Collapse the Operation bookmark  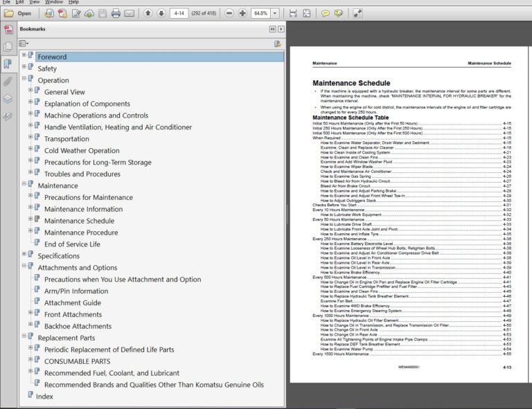24,78
